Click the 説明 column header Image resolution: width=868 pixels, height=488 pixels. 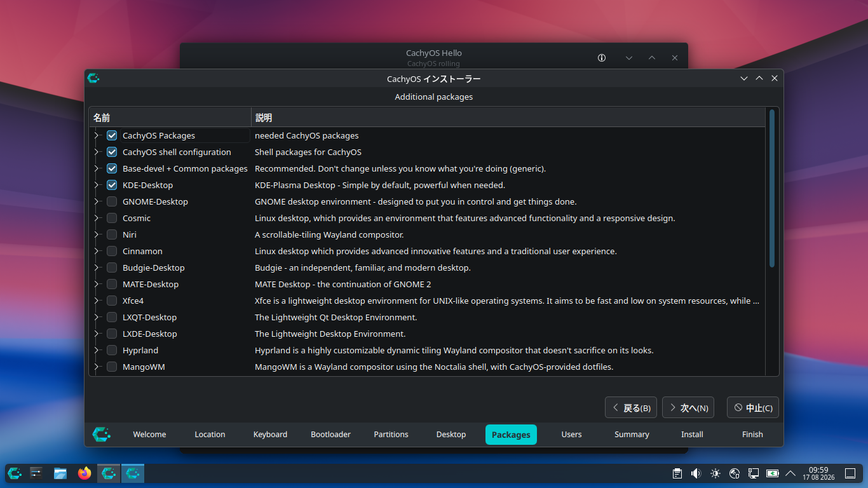(508, 118)
